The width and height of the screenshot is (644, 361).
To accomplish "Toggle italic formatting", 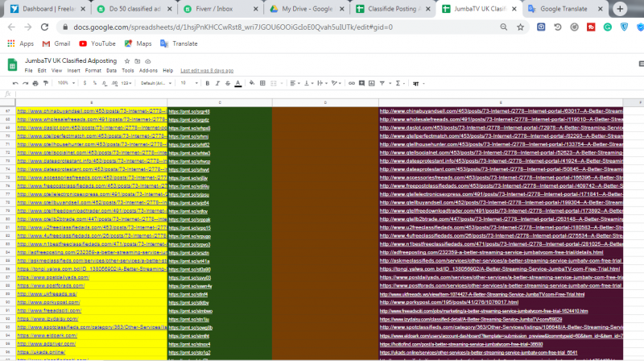I will (217, 84).
